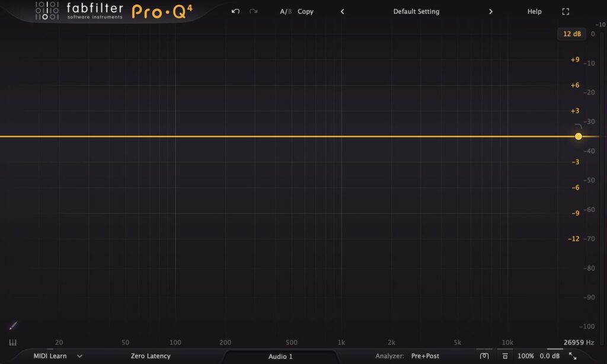Viewport: 607px width, 364px height.
Task: Click the 0.0 dB output gain control
Action: [550, 356]
